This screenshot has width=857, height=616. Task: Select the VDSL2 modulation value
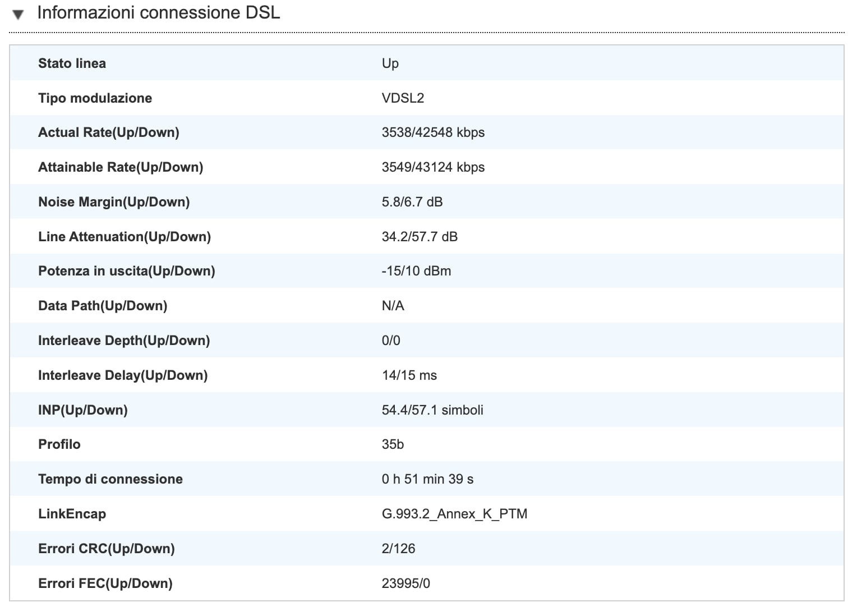(403, 98)
